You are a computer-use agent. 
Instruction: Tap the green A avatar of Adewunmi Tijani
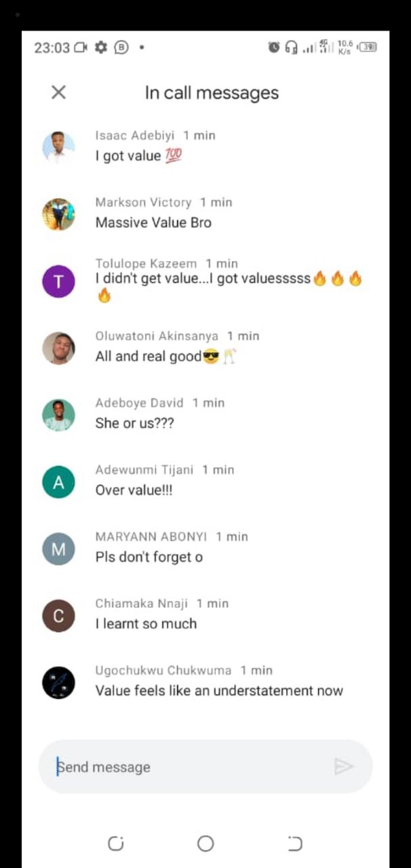pyautogui.click(x=58, y=482)
